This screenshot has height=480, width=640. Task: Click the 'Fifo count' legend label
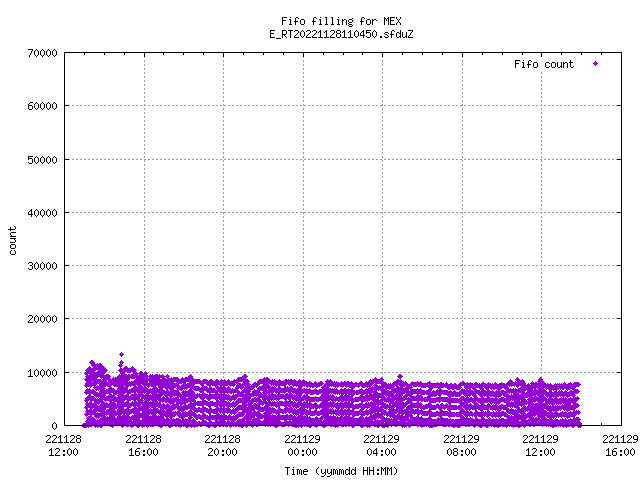coord(544,64)
